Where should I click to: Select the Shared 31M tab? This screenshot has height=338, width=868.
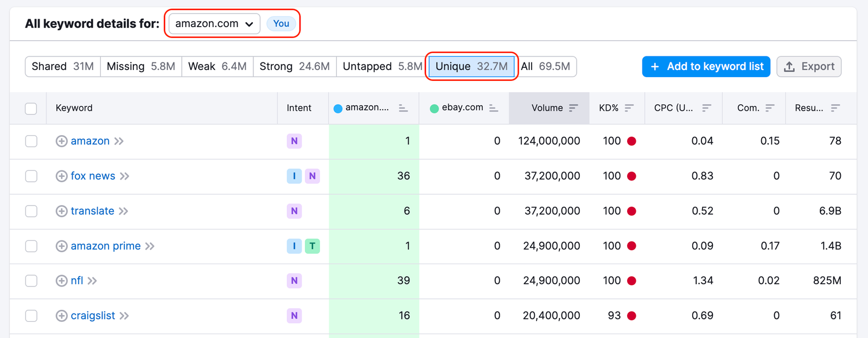62,67
